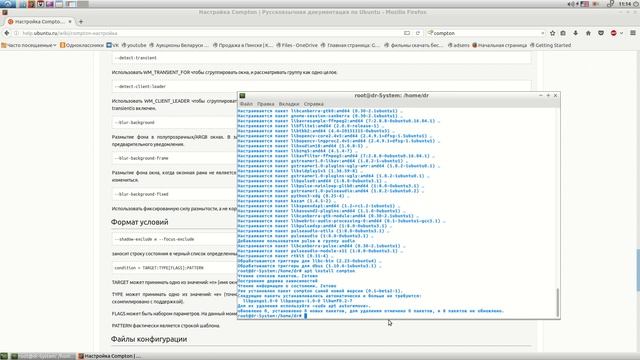Switch to Настройка Compton taskbar entry

[x=109, y=356]
